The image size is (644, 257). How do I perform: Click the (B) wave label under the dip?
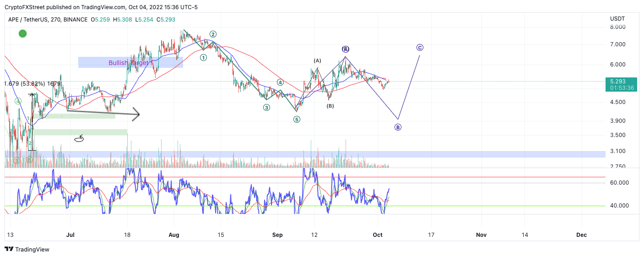pyautogui.click(x=330, y=106)
